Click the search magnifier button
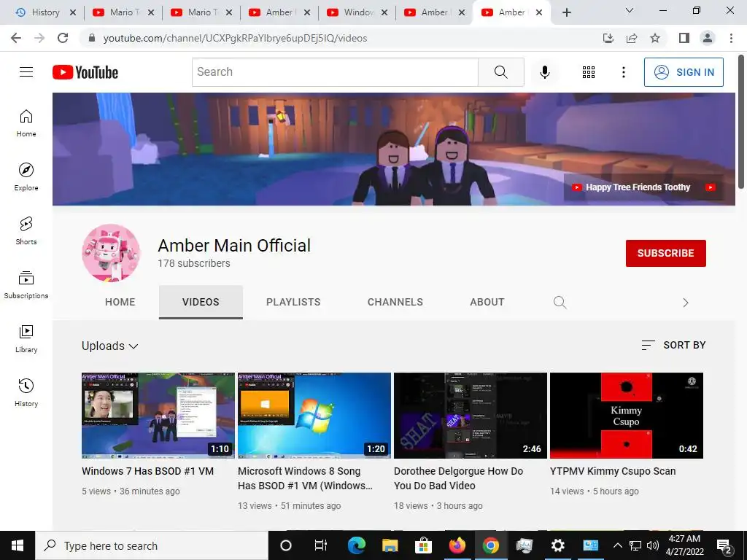 (500, 72)
